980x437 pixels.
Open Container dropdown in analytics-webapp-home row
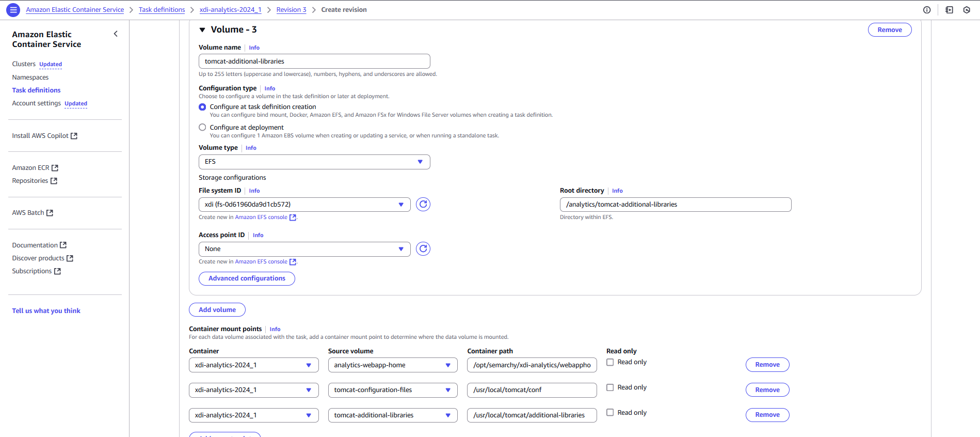coord(253,365)
